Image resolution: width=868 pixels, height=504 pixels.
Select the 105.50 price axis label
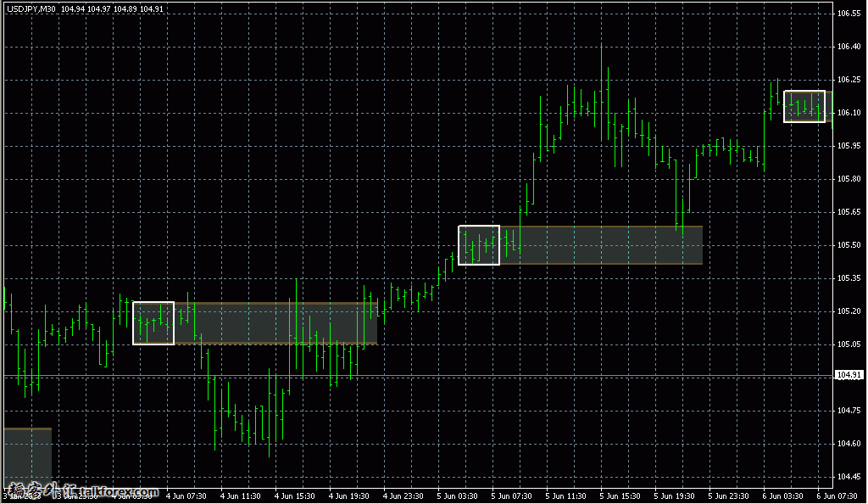tap(849, 245)
